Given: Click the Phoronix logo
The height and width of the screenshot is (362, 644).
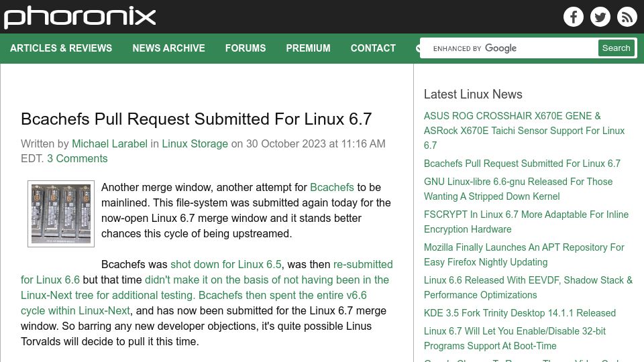Looking at the screenshot, I should point(80,17).
